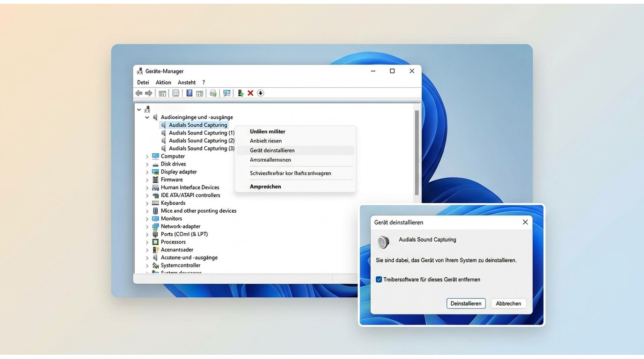Select Audials Sound Capturing (2)
The height and width of the screenshot is (359, 644).
202,141
